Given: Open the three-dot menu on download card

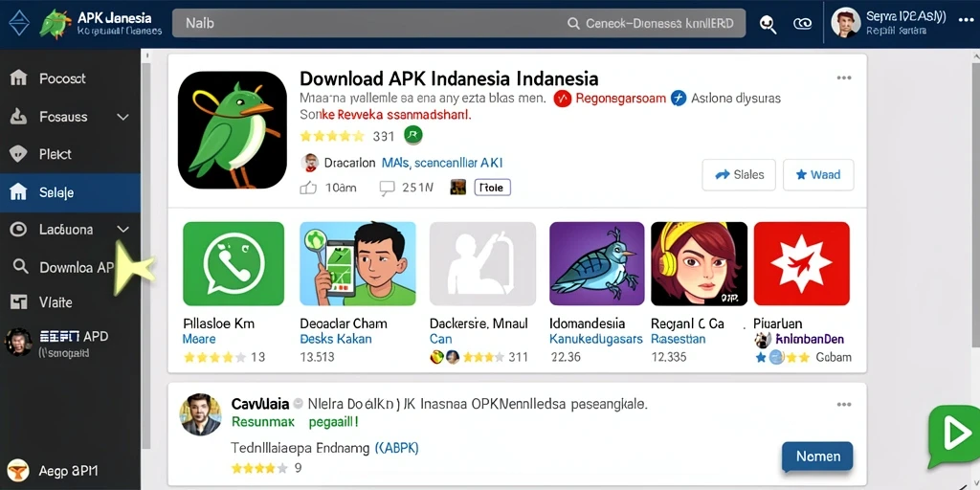Looking at the screenshot, I should click(844, 78).
